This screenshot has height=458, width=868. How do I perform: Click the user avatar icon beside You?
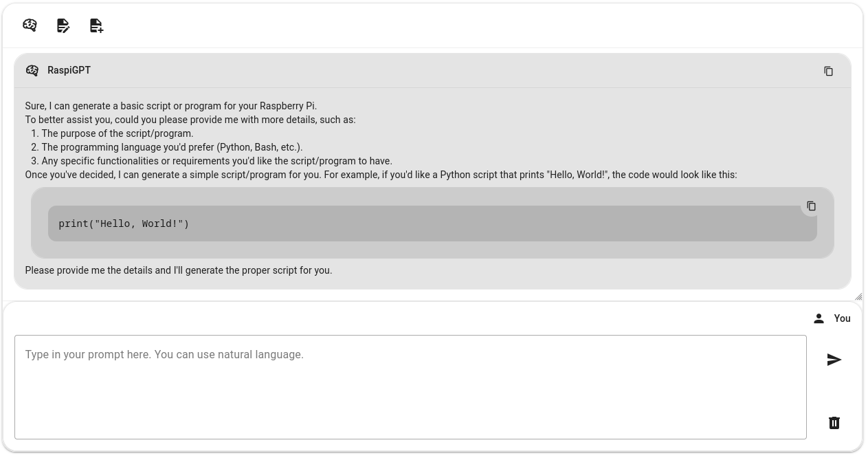[819, 318]
